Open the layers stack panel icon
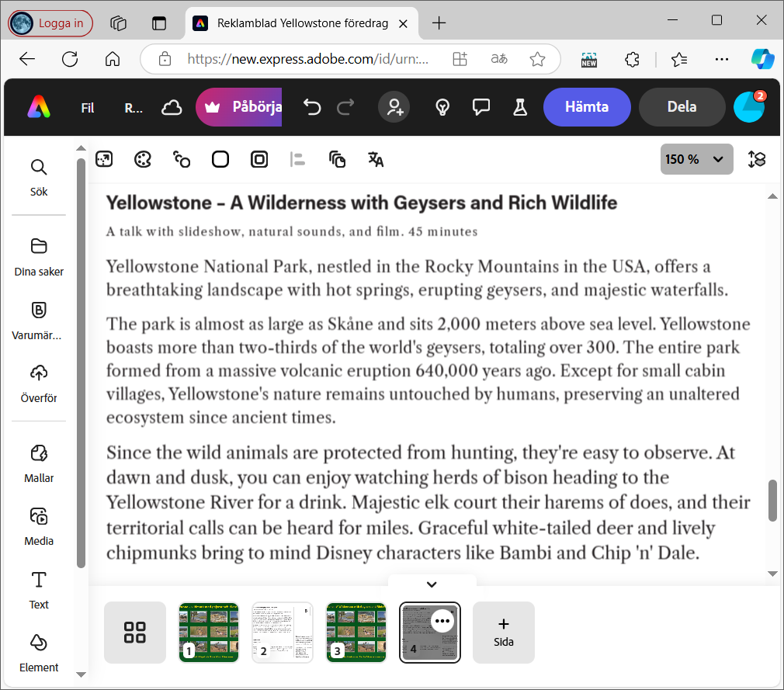784x690 pixels. click(x=757, y=159)
